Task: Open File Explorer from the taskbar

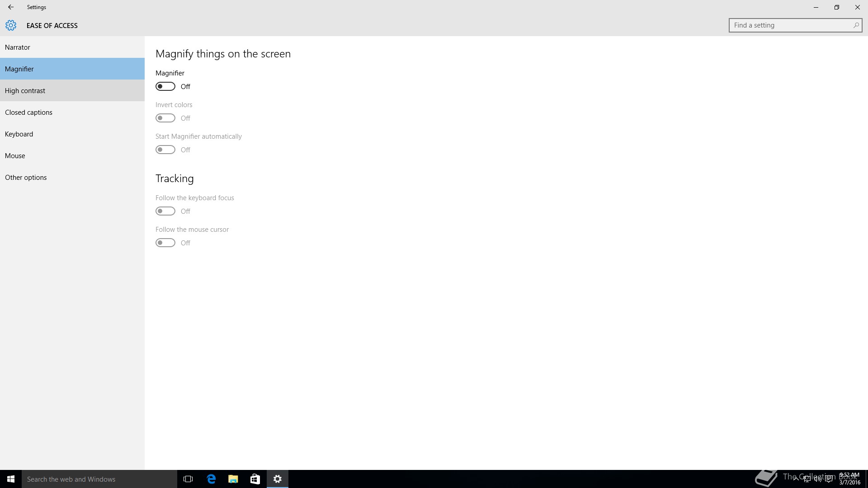Action: tap(233, 479)
